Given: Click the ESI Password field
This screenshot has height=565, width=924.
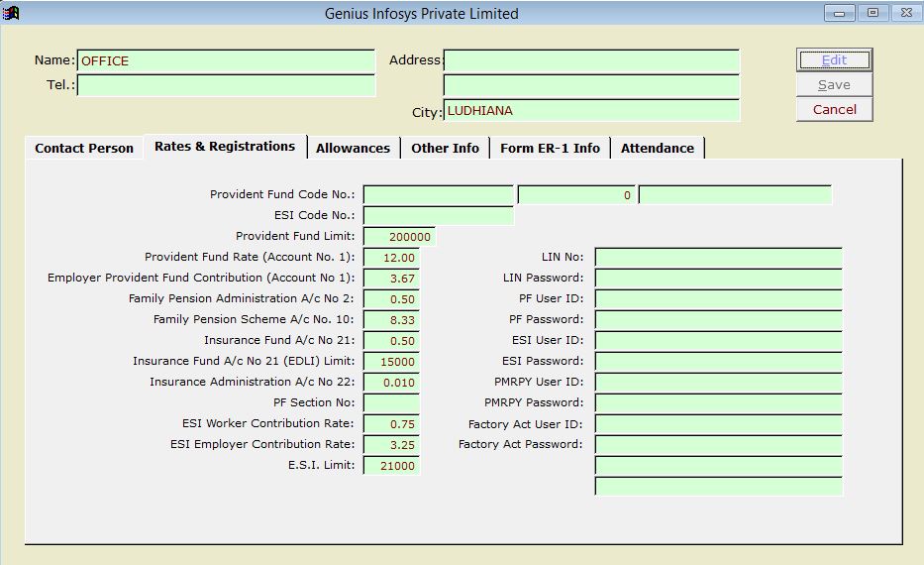Looking at the screenshot, I should (x=718, y=362).
